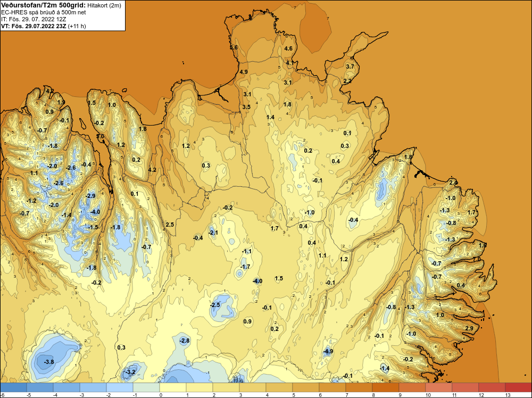Click the 'VT: Fös. 29.07.2022 23Z' valid time

pos(34,26)
